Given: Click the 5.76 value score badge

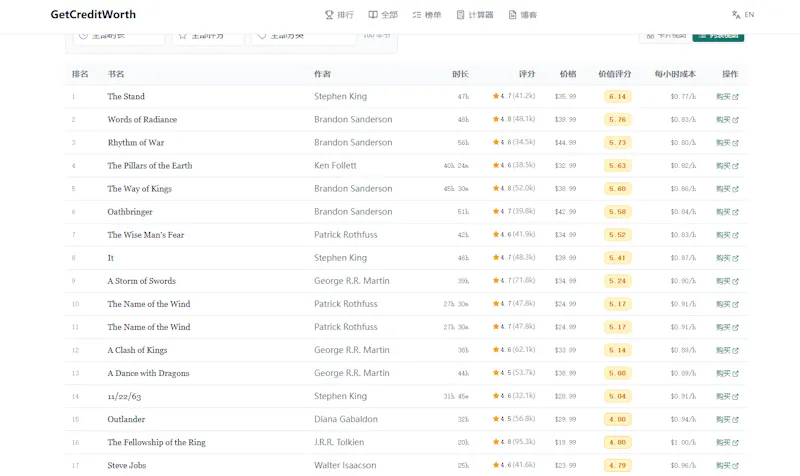Looking at the screenshot, I should point(617,119).
